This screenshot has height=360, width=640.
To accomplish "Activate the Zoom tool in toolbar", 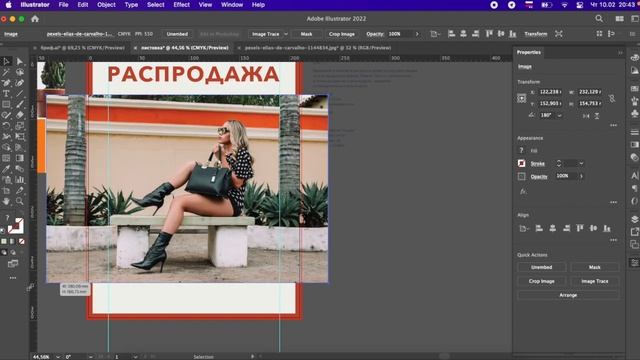I will tap(20, 201).
